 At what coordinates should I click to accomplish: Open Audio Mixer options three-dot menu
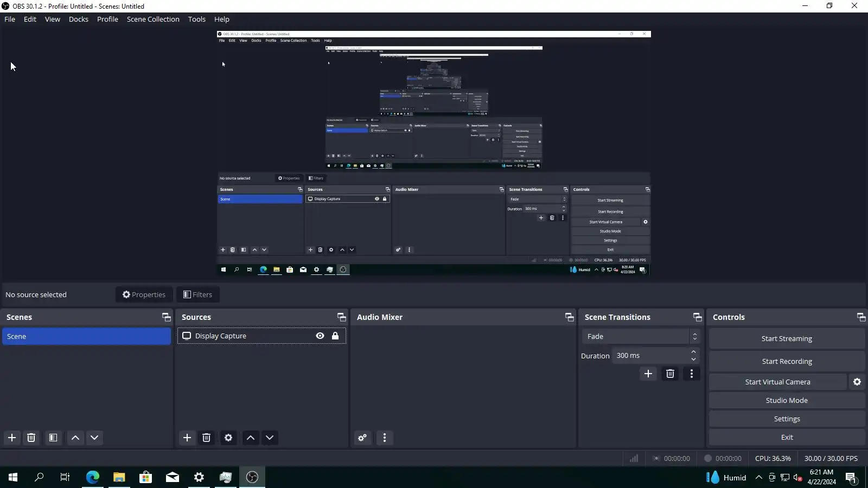pyautogui.click(x=385, y=438)
